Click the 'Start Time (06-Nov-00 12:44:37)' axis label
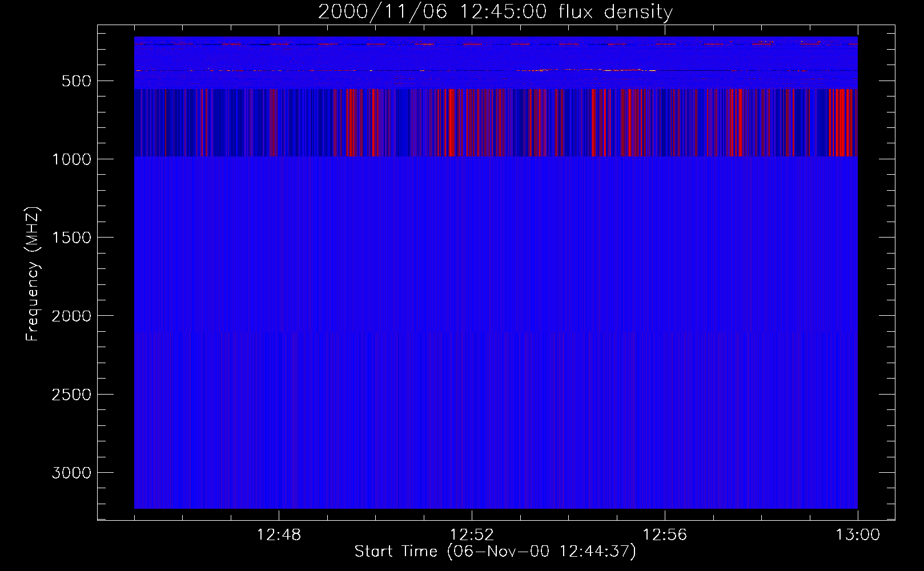This screenshot has width=924, height=571. 495,552
